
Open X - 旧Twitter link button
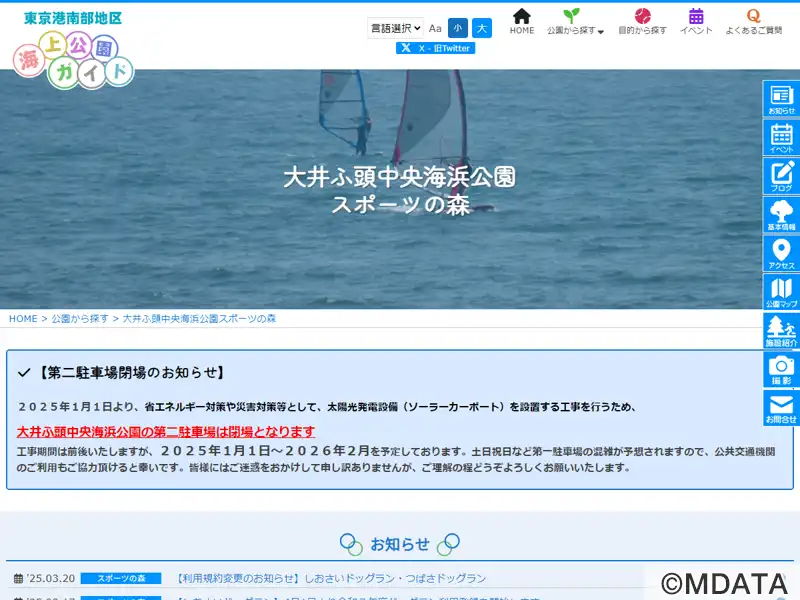click(435, 48)
